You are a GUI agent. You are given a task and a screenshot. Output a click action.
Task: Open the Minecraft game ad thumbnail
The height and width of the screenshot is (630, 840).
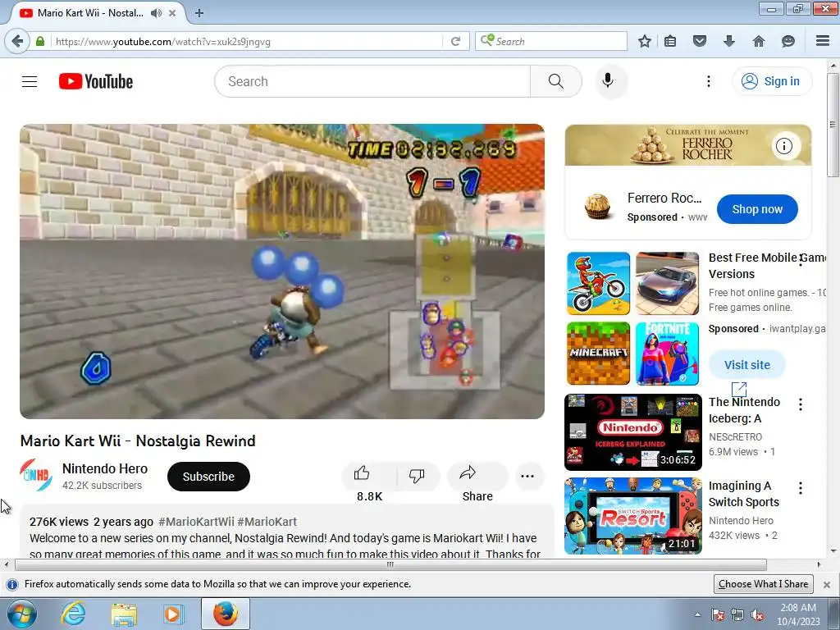[598, 354]
